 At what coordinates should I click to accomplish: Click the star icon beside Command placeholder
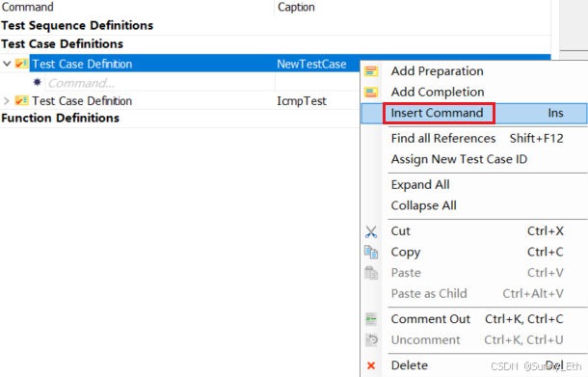(x=37, y=82)
